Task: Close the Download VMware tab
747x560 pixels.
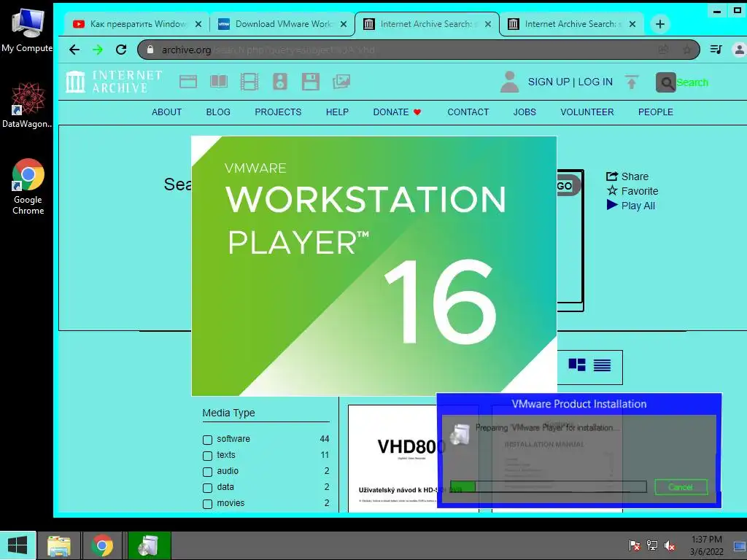Action: (x=344, y=24)
